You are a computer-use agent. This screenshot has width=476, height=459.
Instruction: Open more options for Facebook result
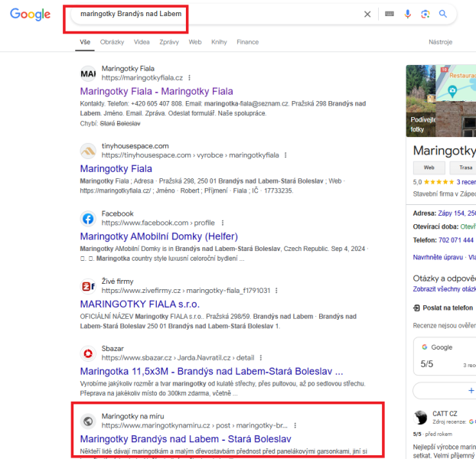pos(223,223)
